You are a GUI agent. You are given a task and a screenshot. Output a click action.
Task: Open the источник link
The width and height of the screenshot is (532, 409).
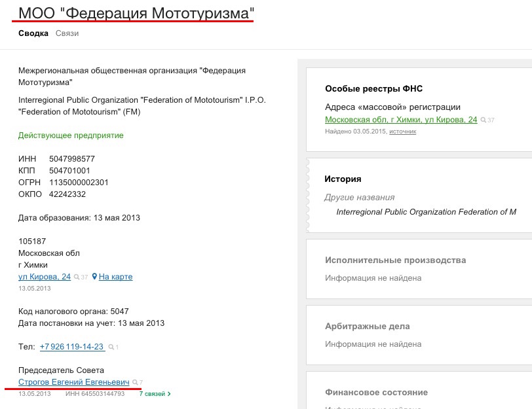(x=403, y=132)
